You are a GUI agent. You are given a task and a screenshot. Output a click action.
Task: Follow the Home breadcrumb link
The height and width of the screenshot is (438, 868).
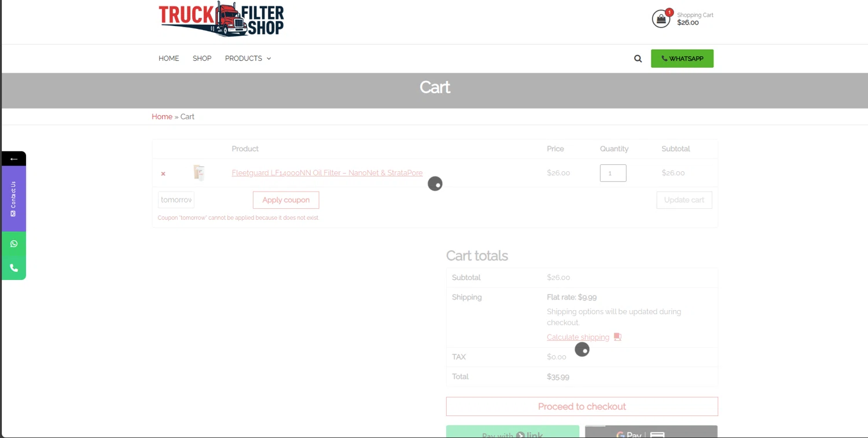162,117
